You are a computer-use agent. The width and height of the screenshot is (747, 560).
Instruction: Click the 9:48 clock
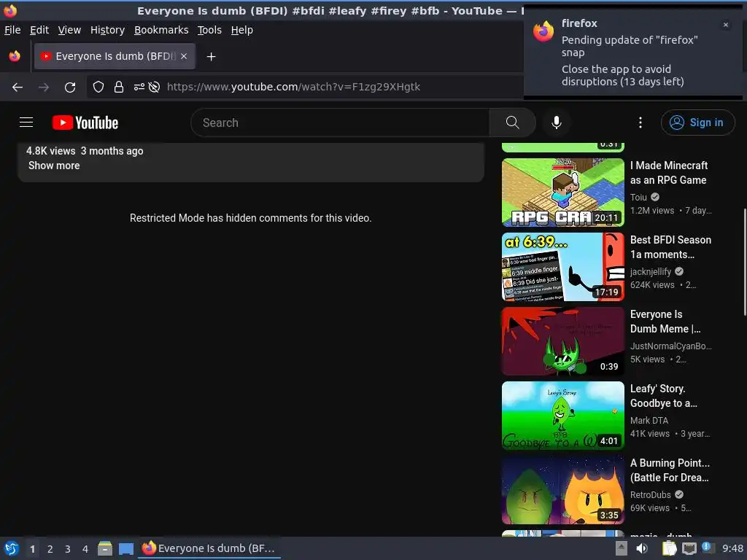(732, 548)
